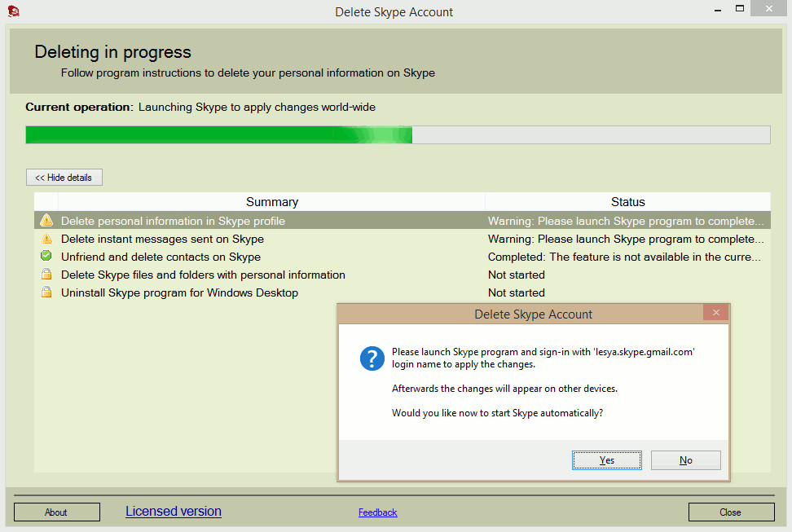Click warning status of Delete personal information row
This screenshot has width=792, height=532.
[626, 221]
